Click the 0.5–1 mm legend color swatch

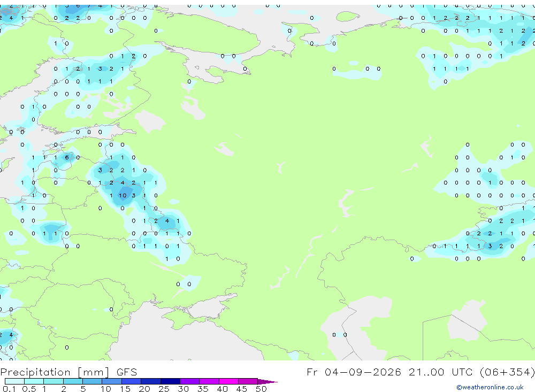coord(34,381)
